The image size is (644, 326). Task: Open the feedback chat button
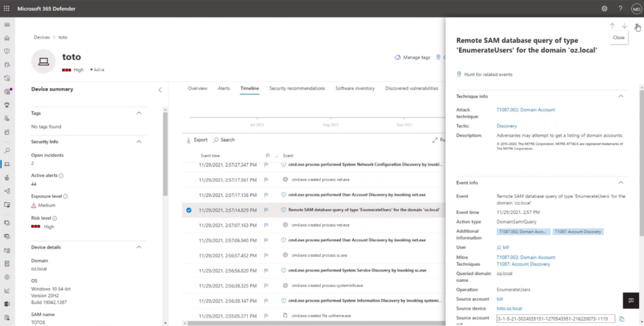(x=631, y=300)
